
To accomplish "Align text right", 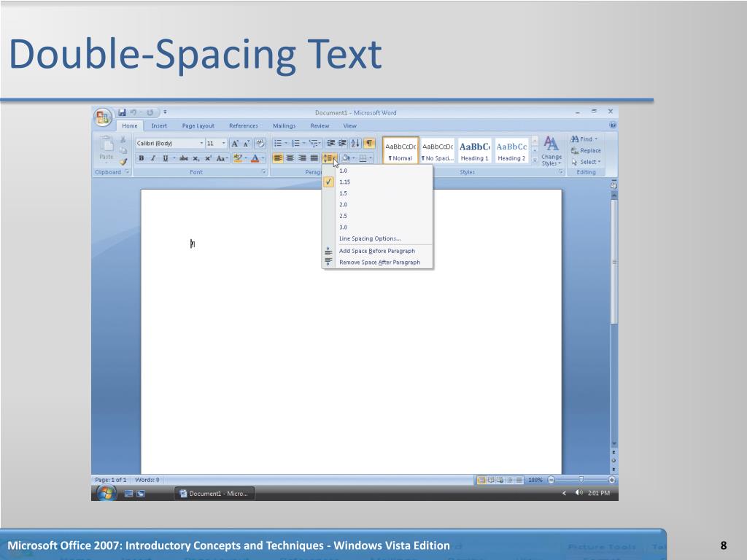I will (302, 158).
